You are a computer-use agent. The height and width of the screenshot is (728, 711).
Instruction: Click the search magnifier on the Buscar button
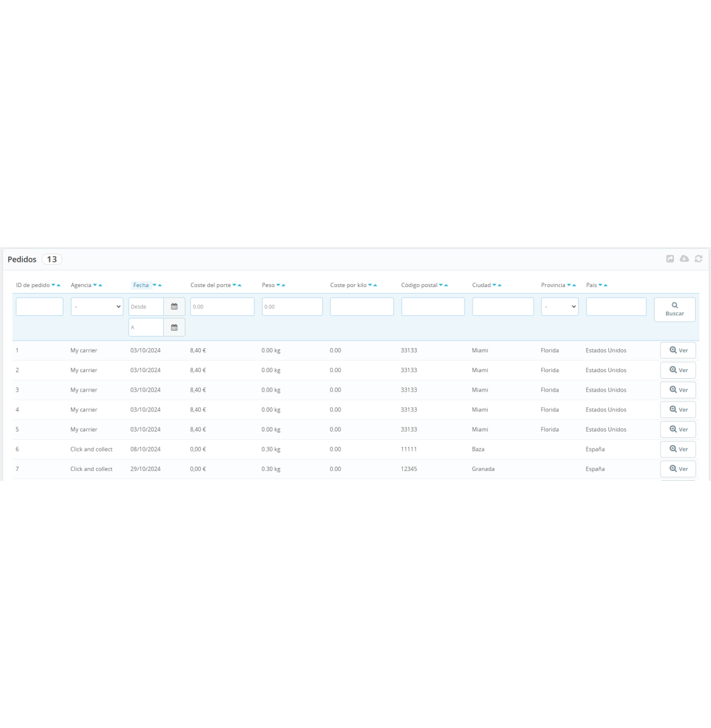pyautogui.click(x=675, y=304)
